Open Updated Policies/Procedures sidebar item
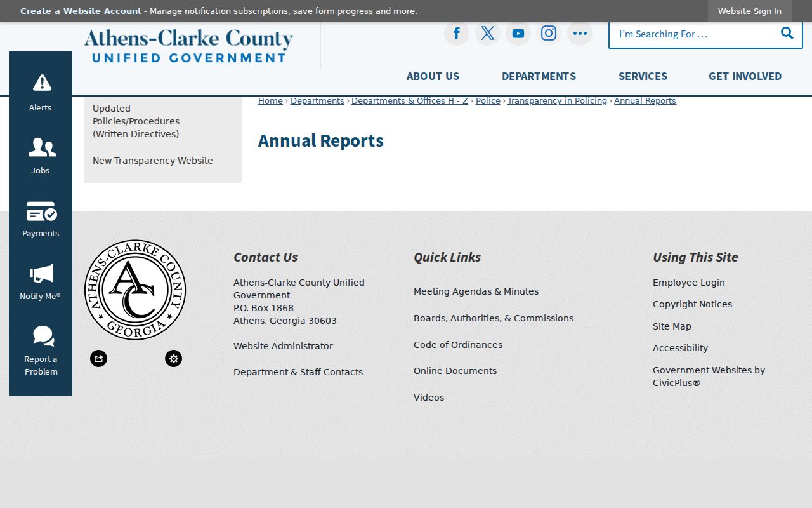The height and width of the screenshot is (508, 812). pyautogui.click(x=136, y=121)
